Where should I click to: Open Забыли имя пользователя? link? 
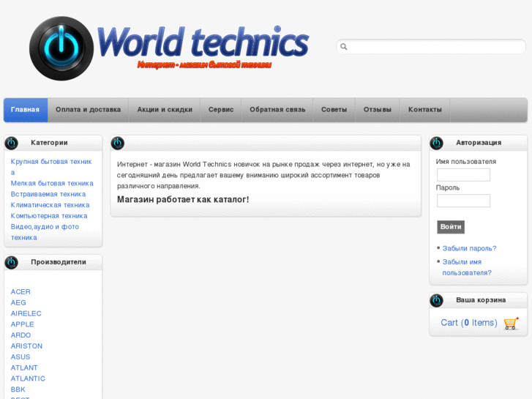(467, 267)
